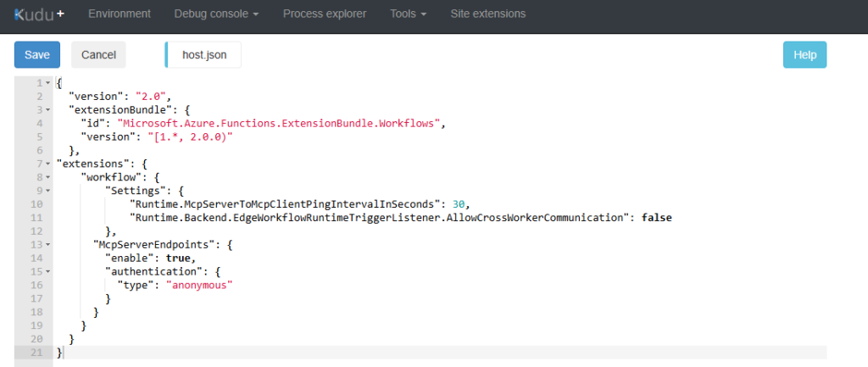This screenshot has height=367, width=868.
Task: Click the true value of enable
Action: point(179,259)
